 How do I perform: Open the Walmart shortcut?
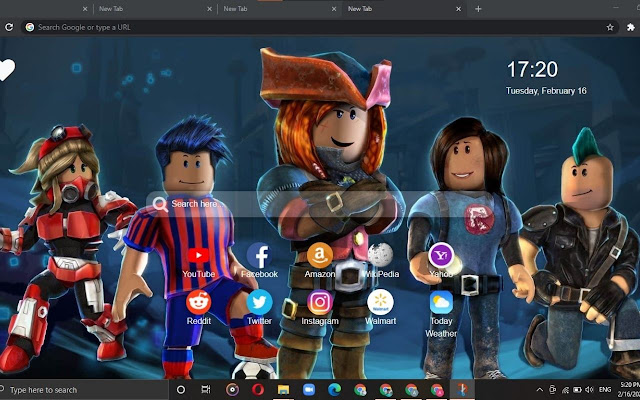click(380, 302)
